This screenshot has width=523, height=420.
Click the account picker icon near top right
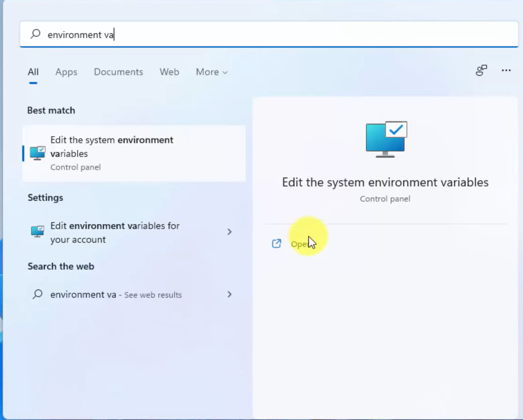click(481, 70)
